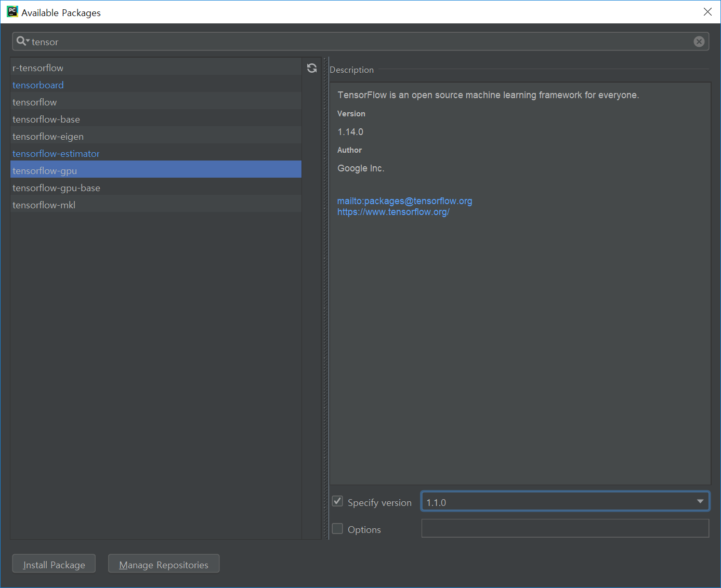Image resolution: width=721 pixels, height=588 pixels.
Task: Click the PyCharm window icon
Action: 12,12
